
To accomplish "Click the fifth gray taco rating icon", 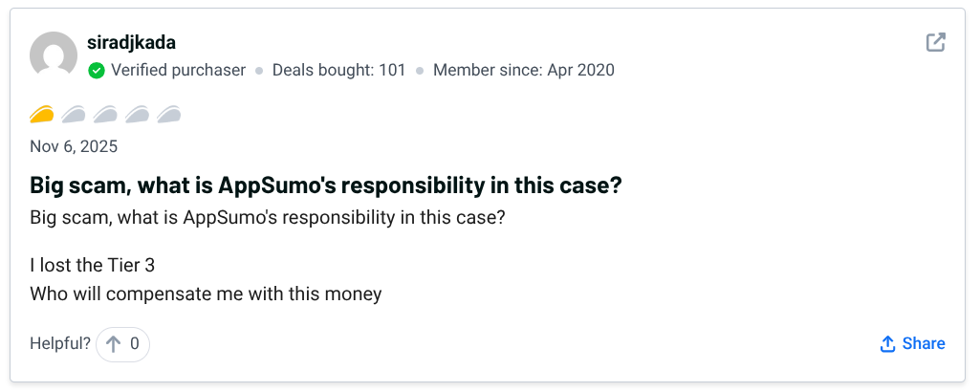I will tap(169, 116).
